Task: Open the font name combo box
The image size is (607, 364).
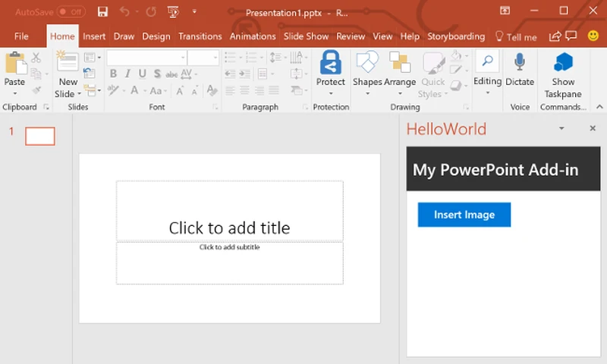Action: (x=146, y=58)
